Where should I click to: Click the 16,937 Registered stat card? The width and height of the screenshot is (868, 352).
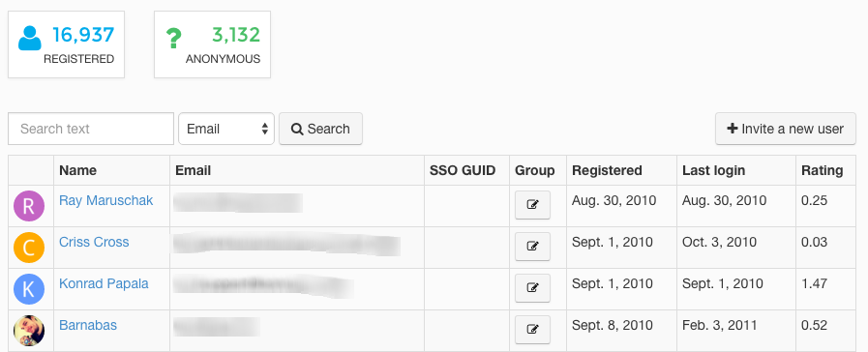coord(66,44)
